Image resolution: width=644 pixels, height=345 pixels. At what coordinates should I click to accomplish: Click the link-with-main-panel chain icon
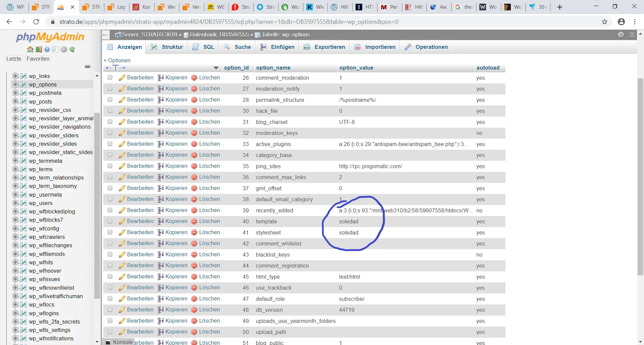(x=88, y=67)
